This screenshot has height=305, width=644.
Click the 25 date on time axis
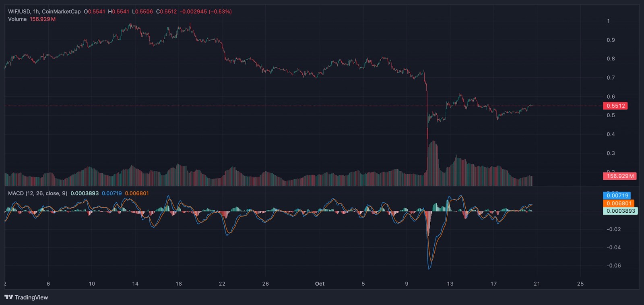tap(580, 284)
